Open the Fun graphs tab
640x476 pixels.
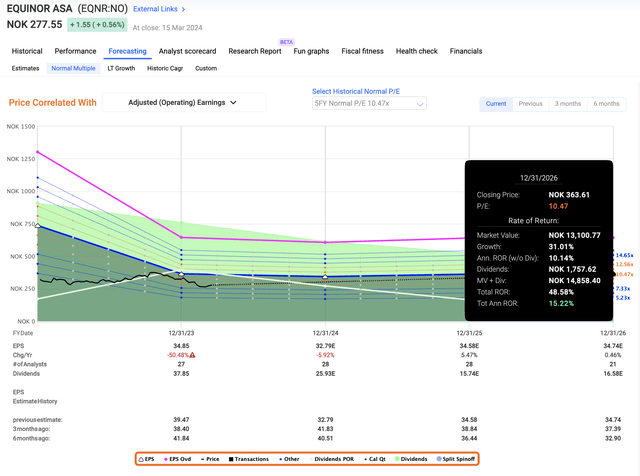click(x=311, y=51)
